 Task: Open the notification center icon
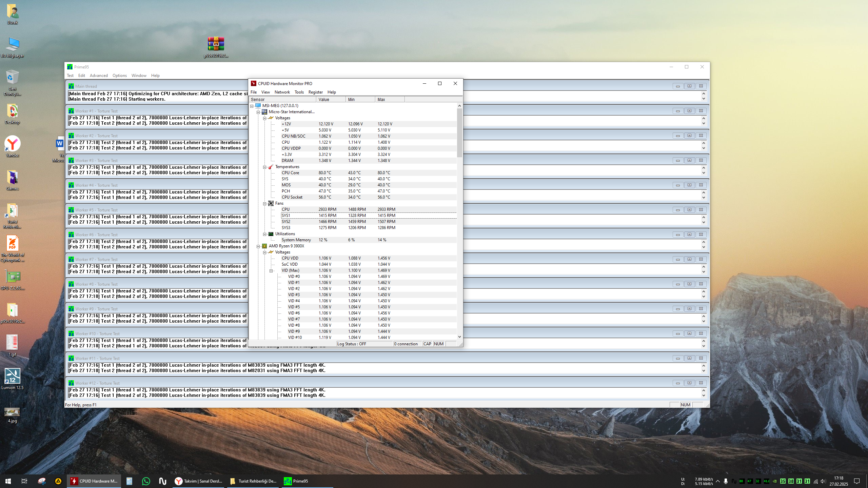(x=857, y=481)
